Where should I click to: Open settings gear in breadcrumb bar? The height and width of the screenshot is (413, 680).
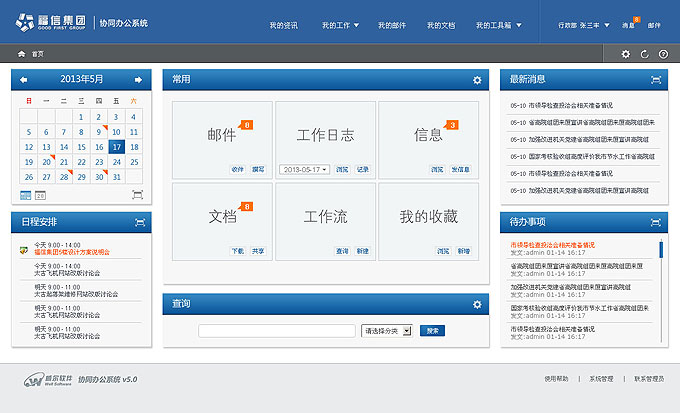[x=626, y=54]
